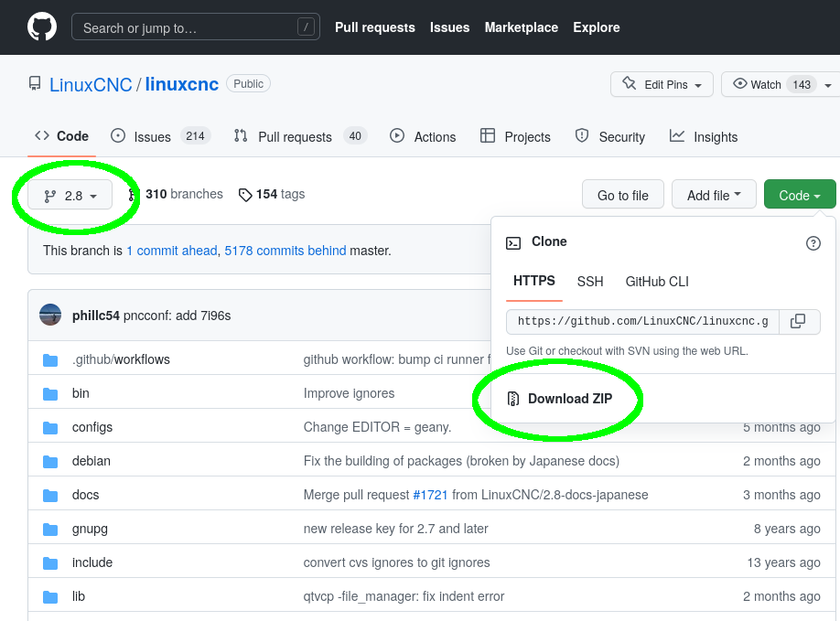Open the Actions tab
This screenshot has height=621, width=840.
423,136
